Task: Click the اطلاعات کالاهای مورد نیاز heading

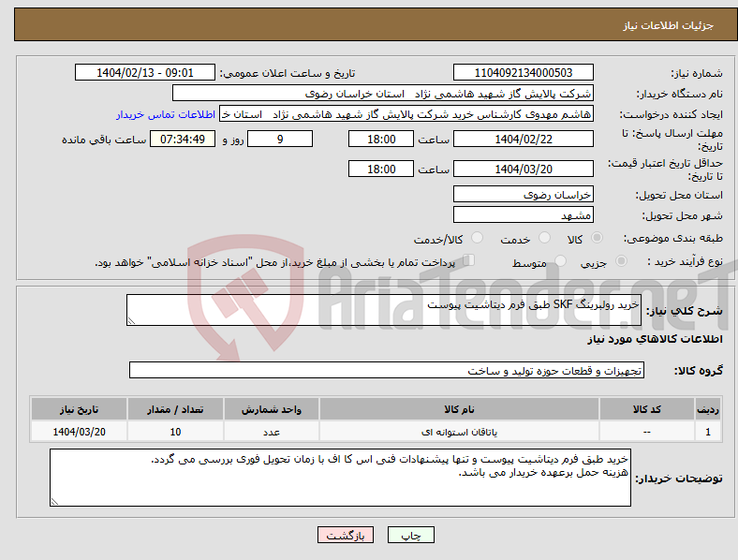Action: 655,339
